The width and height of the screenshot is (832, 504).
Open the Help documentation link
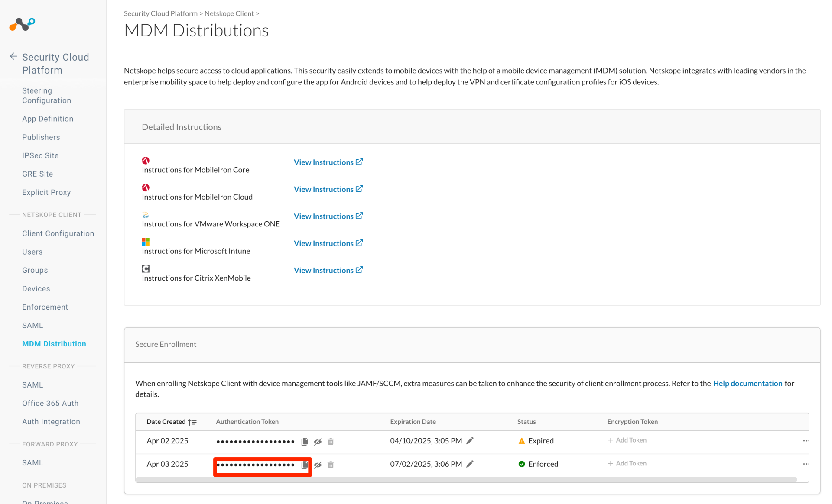pos(747,383)
